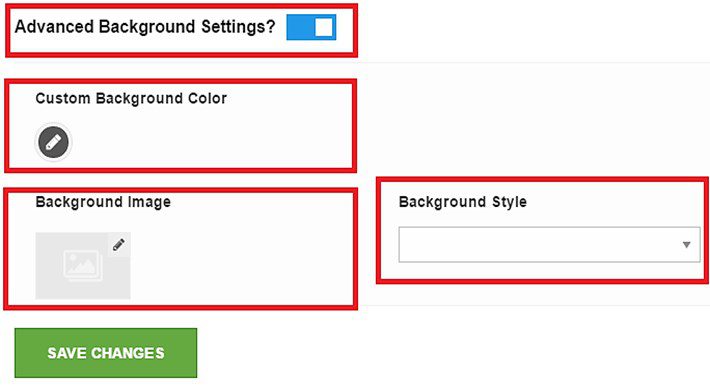Click the Advanced Background Settings? label
Screen dimensions: 710x390
click(145, 27)
